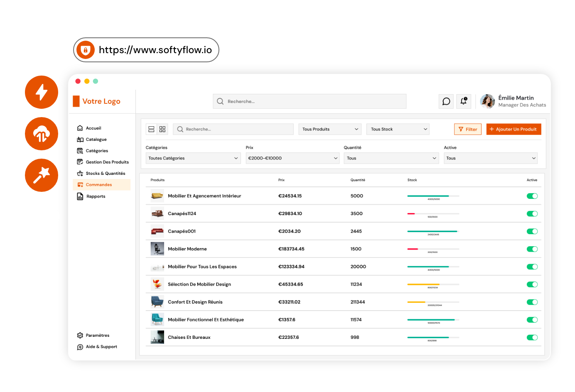This screenshot has width=575, height=392.
Task: Open the Tous Produits dropdown
Action: (x=329, y=129)
